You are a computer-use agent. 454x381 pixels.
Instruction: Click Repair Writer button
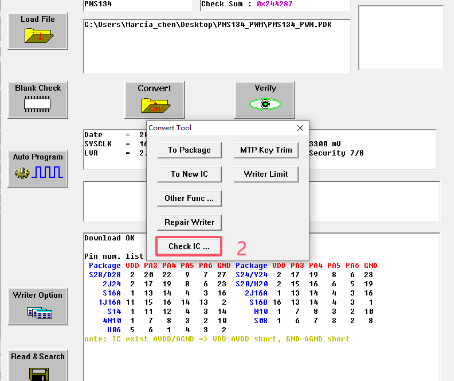(189, 222)
